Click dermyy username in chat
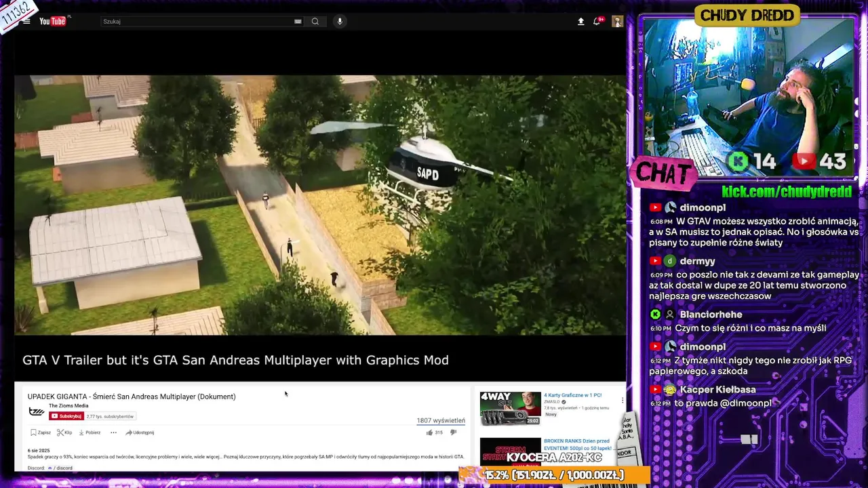The width and height of the screenshot is (868, 488). tap(697, 261)
